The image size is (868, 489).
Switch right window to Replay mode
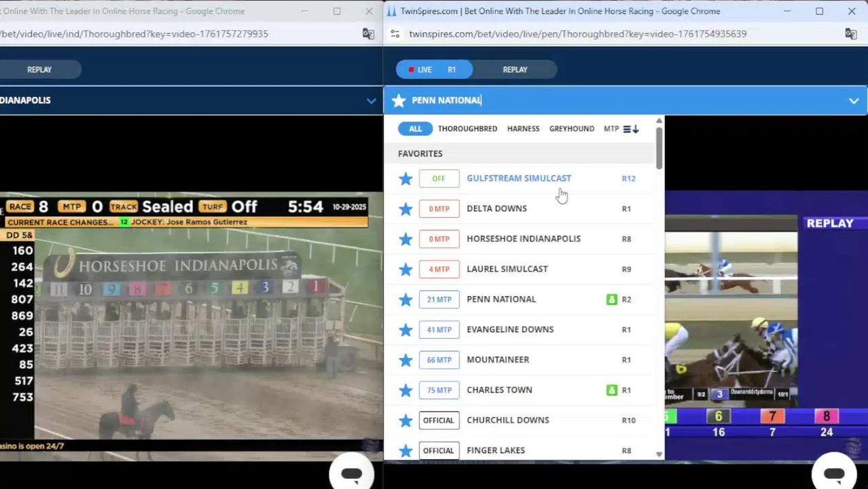click(515, 70)
